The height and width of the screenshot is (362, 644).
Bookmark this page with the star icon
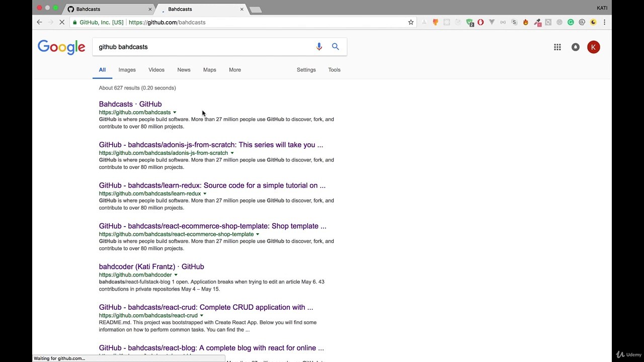pos(411,22)
